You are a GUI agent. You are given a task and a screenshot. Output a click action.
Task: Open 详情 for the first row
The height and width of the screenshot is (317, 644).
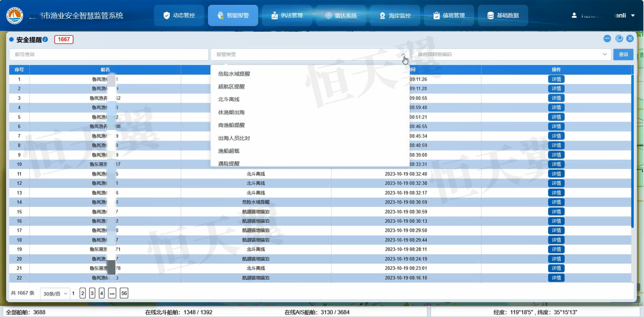[556, 79]
